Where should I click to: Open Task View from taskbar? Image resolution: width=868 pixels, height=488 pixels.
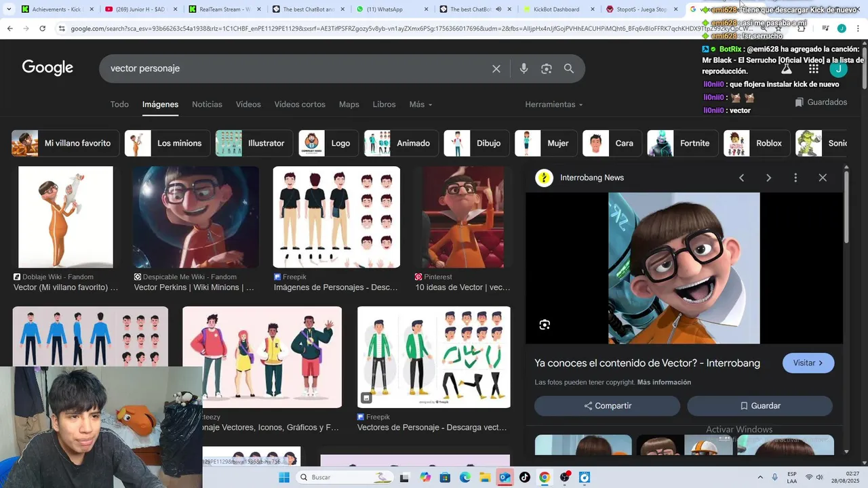(404, 477)
